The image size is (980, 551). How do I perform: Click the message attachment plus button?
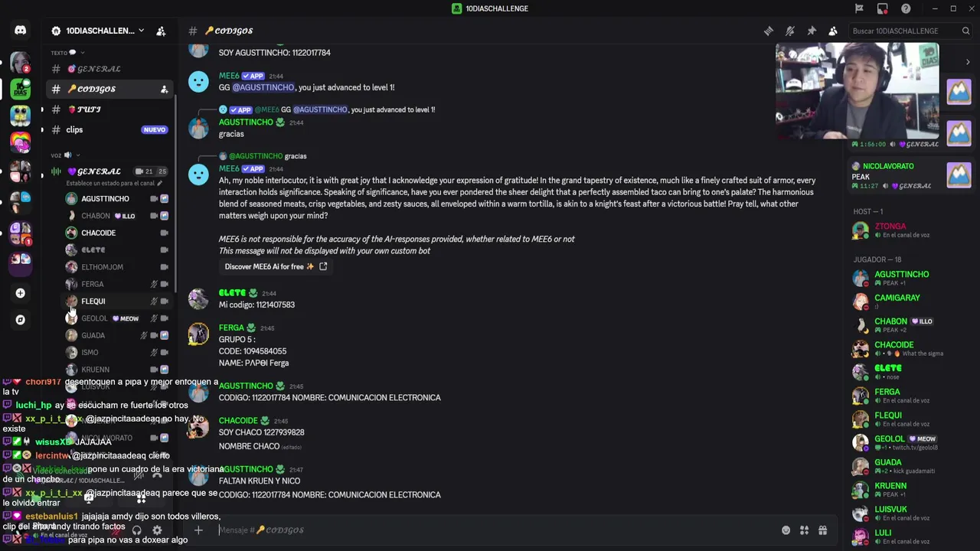[198, 530]
